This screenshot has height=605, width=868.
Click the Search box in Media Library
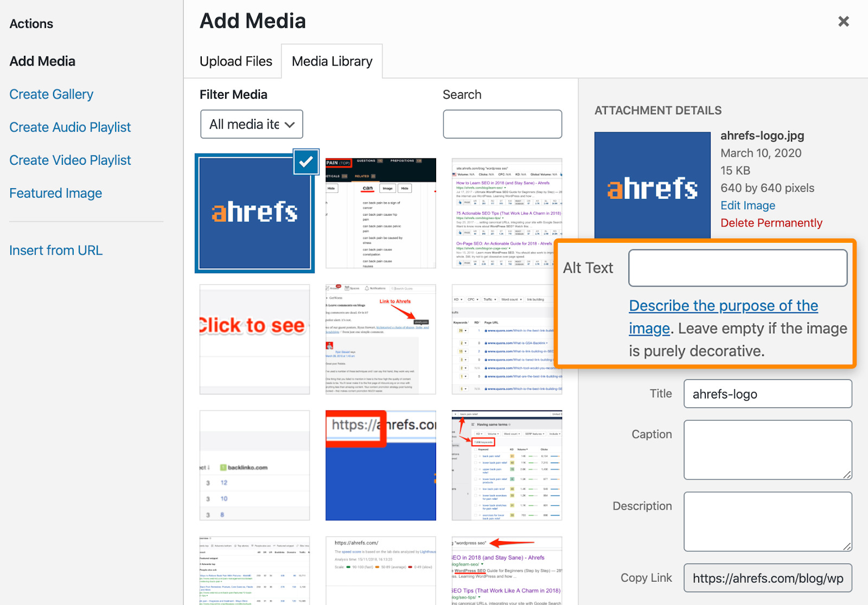(x=502, y=124)
